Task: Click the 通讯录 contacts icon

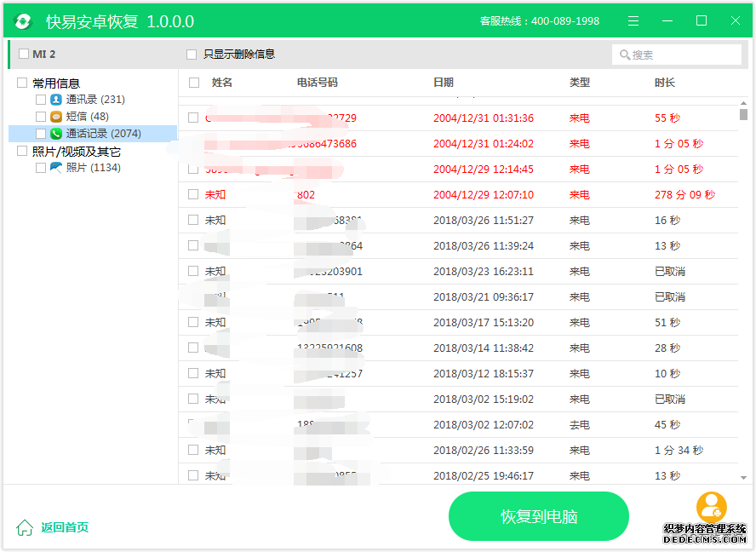Action: click(x=56, y=100)
